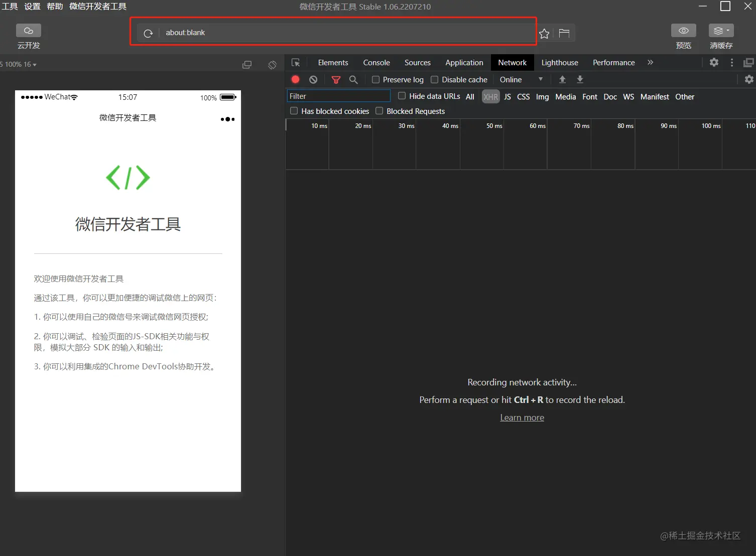Export HAR with the download arrow
Screen dimensions: 756x556
580,79
